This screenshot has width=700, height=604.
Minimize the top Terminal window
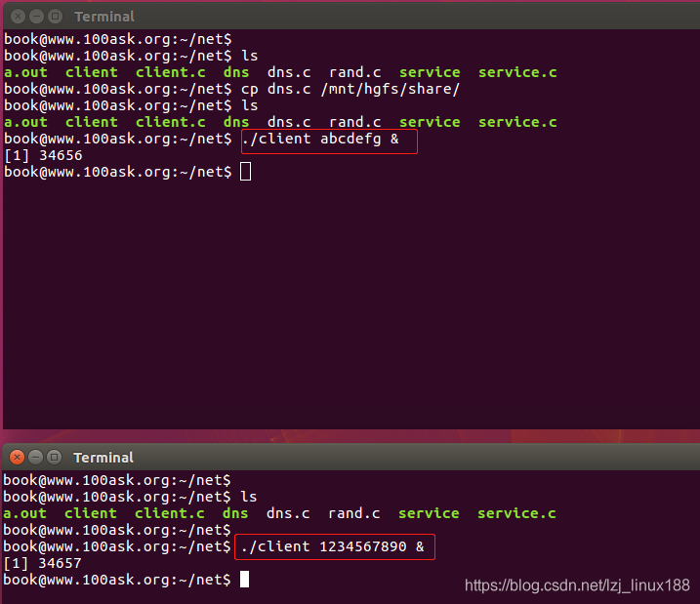pyautogui.click(x=36, y=17)
